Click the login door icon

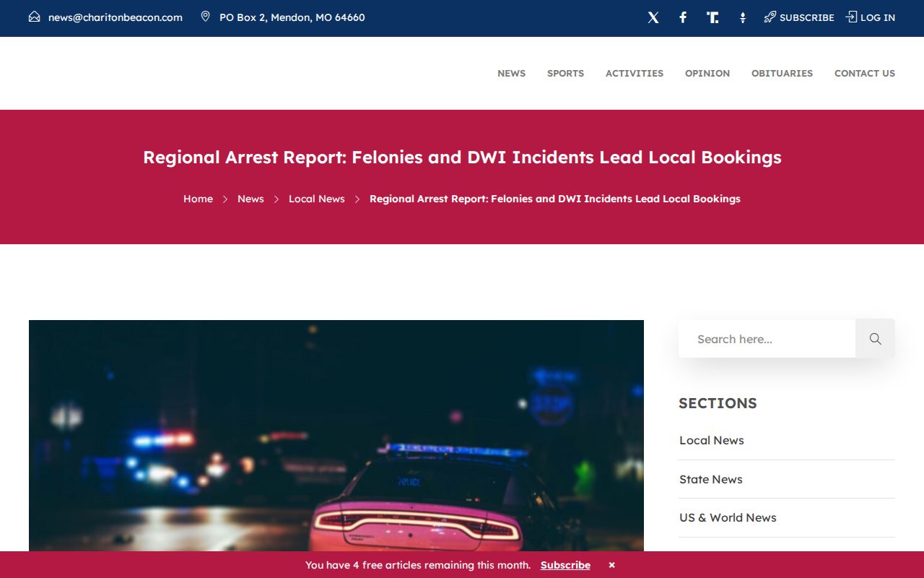point(852,17)
